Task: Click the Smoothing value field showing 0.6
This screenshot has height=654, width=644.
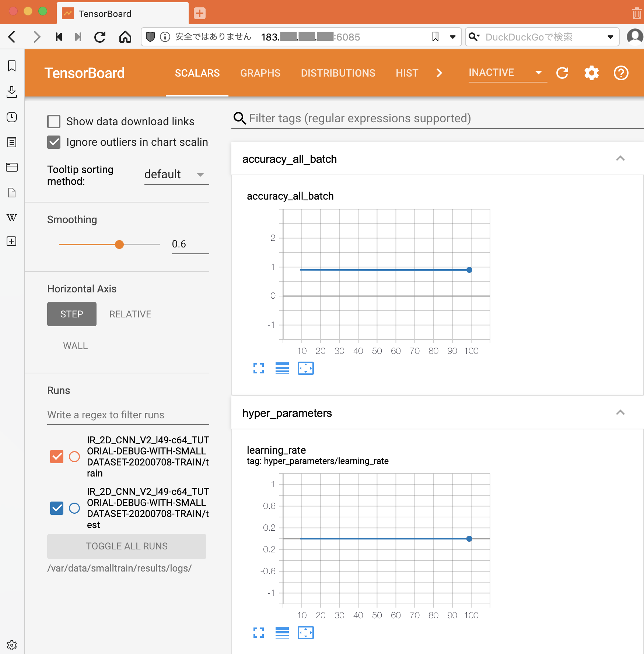Action: pos(190,244)
